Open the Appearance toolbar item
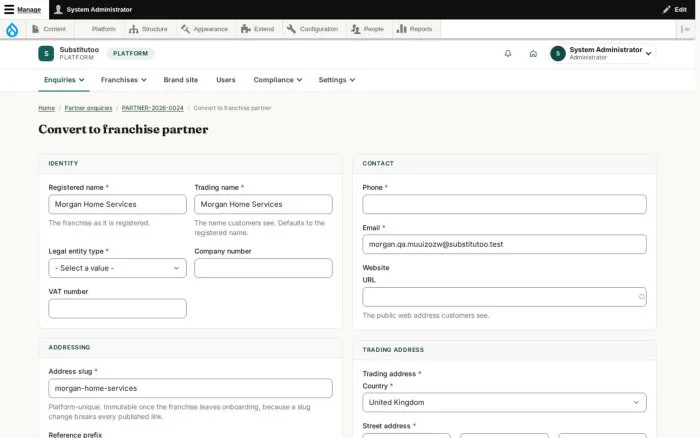The height and width of the screenshot is (438, 700). click(x=204, y=29)
